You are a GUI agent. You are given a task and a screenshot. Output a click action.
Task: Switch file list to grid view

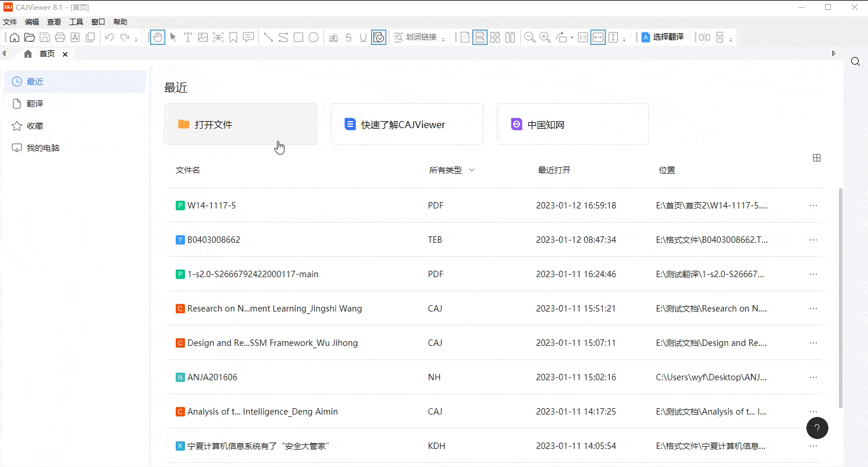[x=817, y=158]
